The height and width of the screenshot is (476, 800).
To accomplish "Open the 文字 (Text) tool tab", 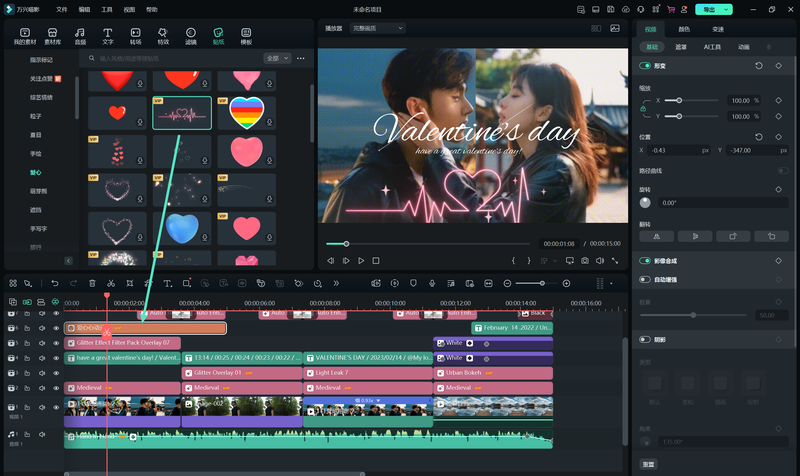I will (x=108, y=36).
